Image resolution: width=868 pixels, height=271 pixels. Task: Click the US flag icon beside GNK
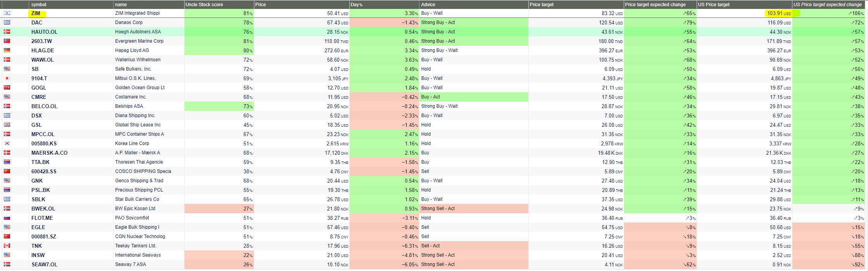[7, 181]
